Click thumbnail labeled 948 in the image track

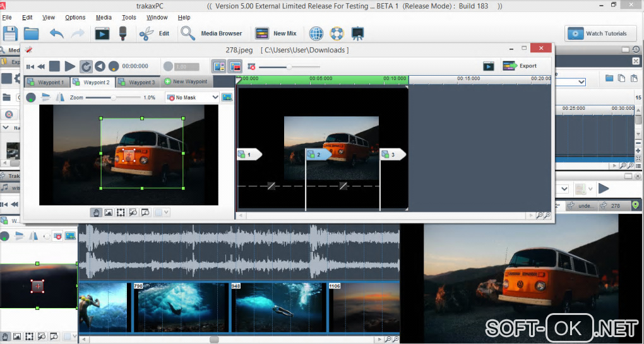coord(278,307)
